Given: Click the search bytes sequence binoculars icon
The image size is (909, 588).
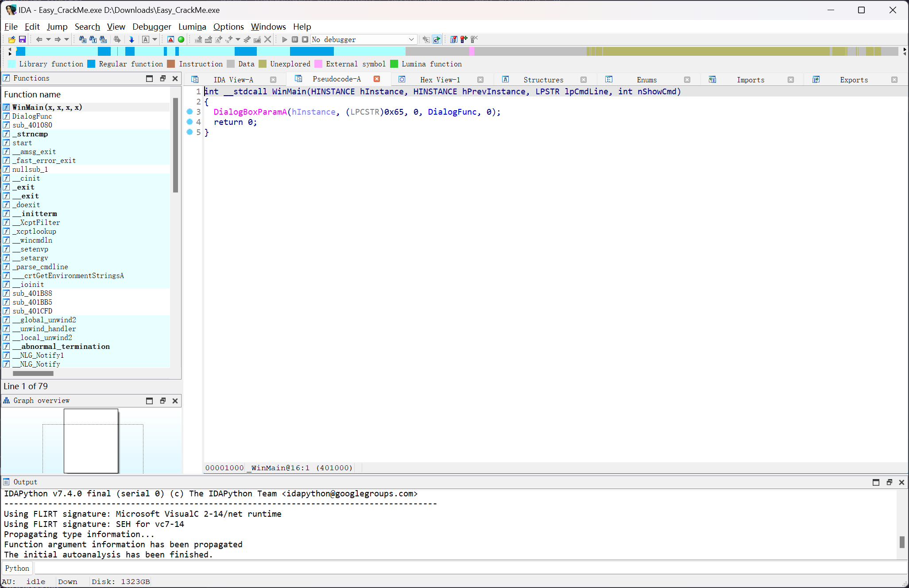Looking at the screenshot, I should (x=103, y=39).
